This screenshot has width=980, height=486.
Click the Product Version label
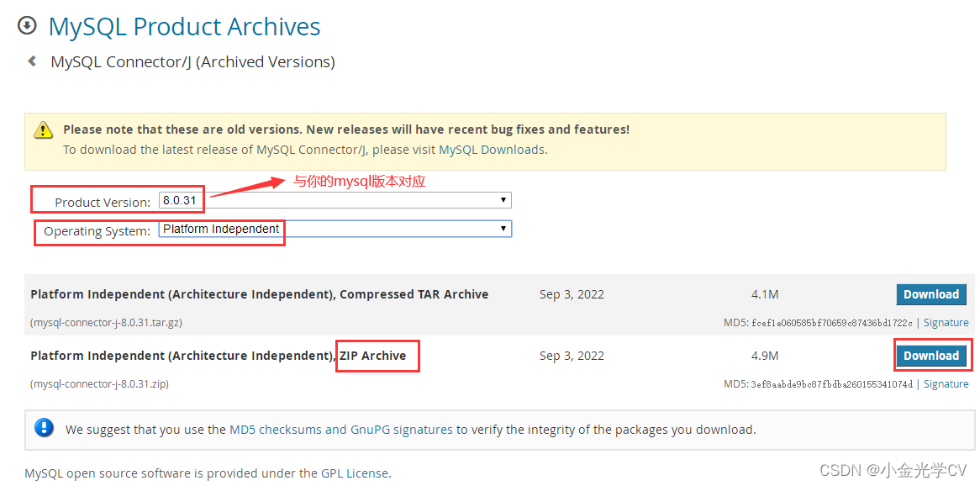point(103,203)
